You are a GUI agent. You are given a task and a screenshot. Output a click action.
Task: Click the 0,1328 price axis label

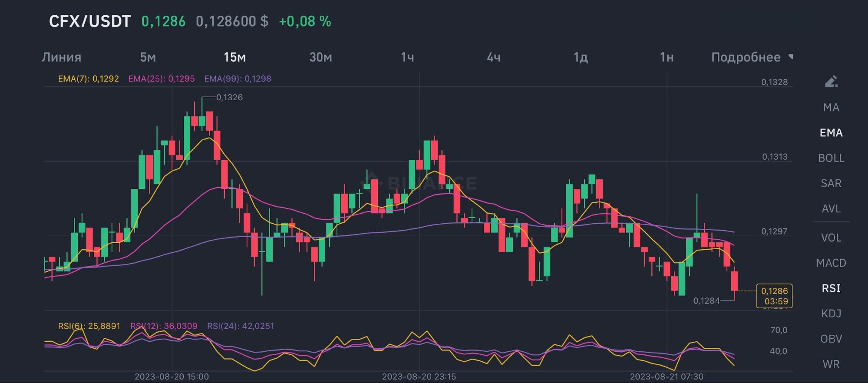click(x=774, y=82)
